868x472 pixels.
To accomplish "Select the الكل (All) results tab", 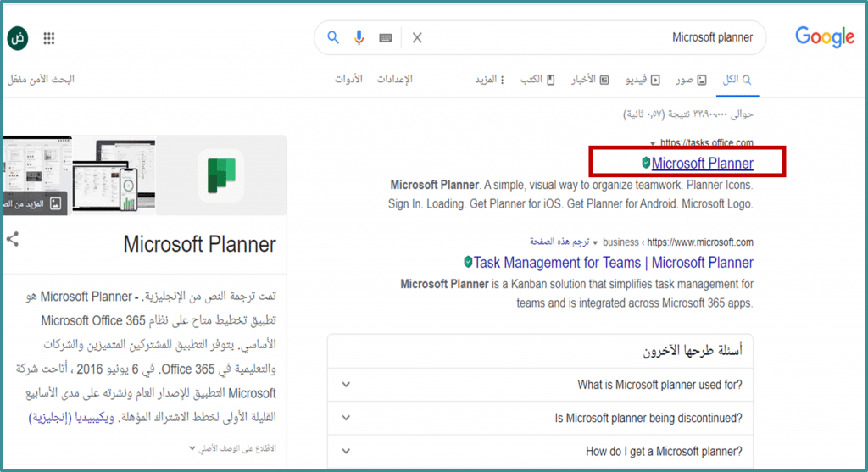I will 737,80.
